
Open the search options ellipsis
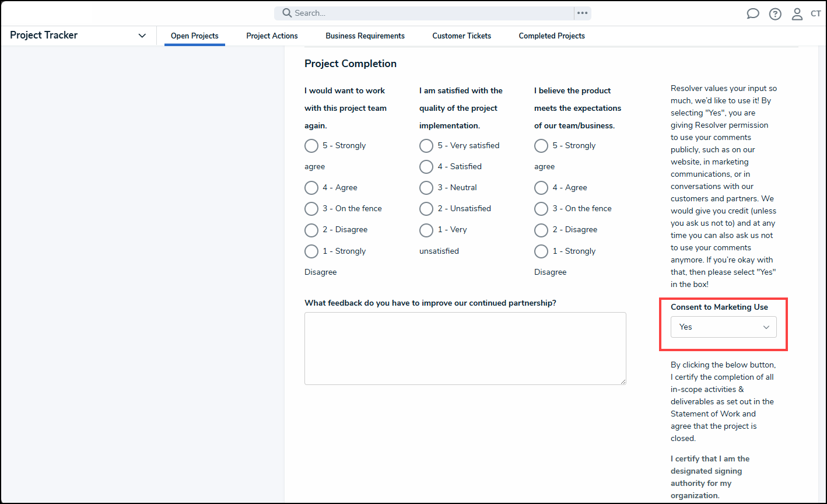tap(582, 13)
